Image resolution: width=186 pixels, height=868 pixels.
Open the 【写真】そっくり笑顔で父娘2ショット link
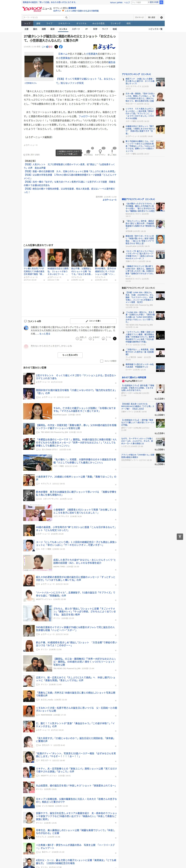coord(86,81)
